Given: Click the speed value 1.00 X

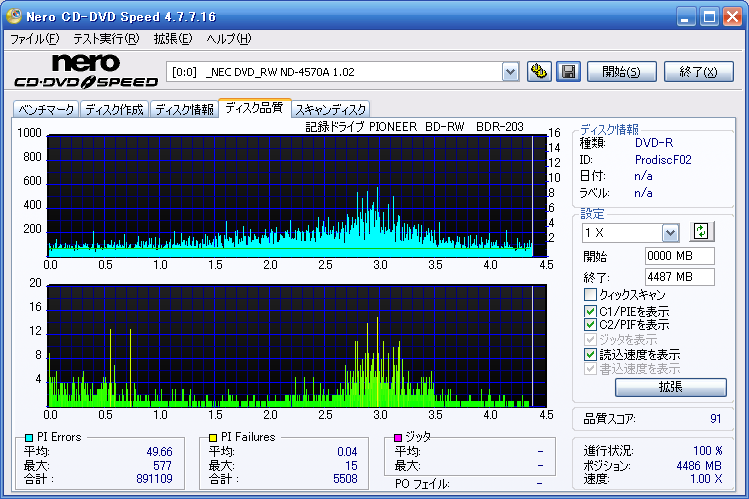Looking at the screenshot, I should coord(706,478).
